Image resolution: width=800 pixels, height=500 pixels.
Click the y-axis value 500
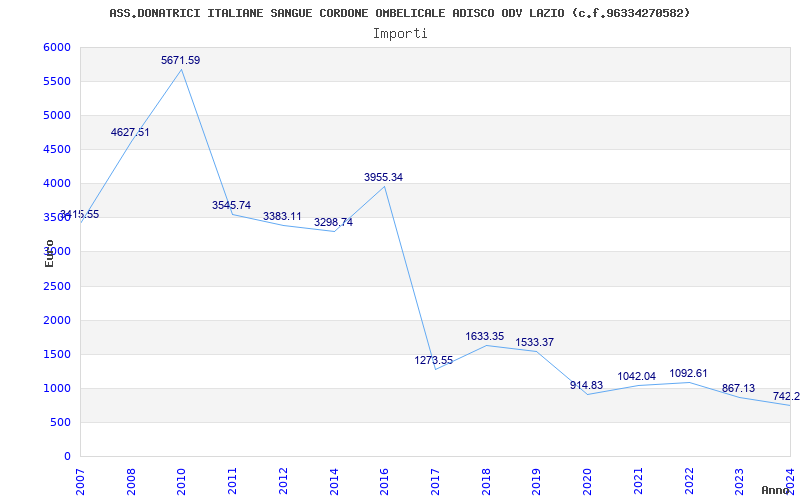(x=61, y=422)
